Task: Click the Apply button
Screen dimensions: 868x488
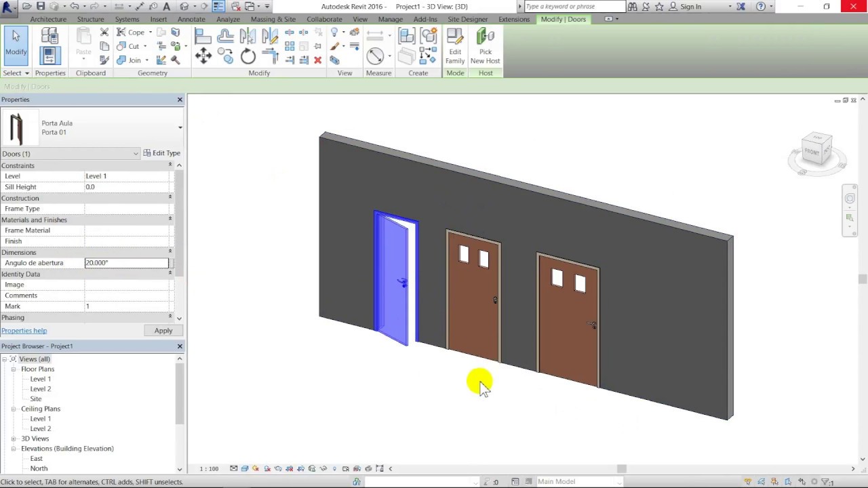Action: [163, 331]
